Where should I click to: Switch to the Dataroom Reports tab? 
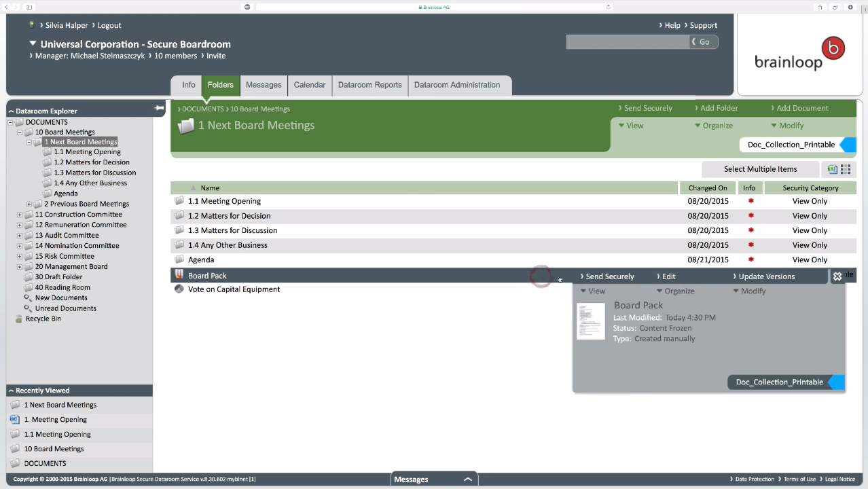click(x=369, y=85)
